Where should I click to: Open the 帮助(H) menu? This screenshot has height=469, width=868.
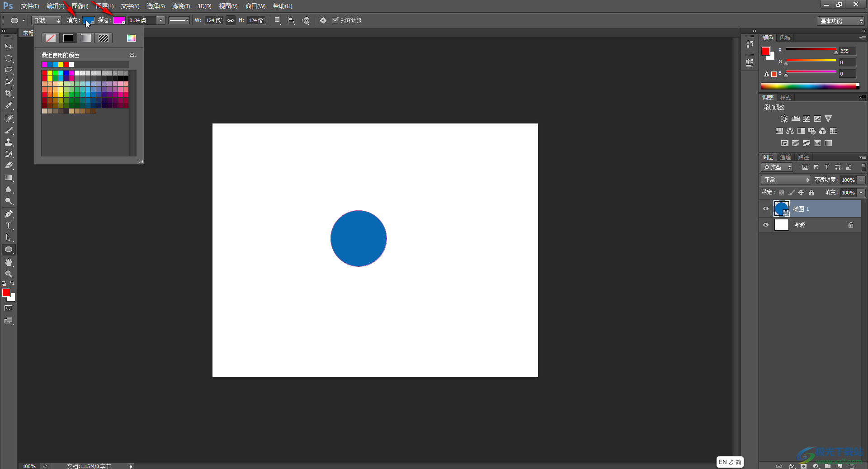(x=283, y=6)
